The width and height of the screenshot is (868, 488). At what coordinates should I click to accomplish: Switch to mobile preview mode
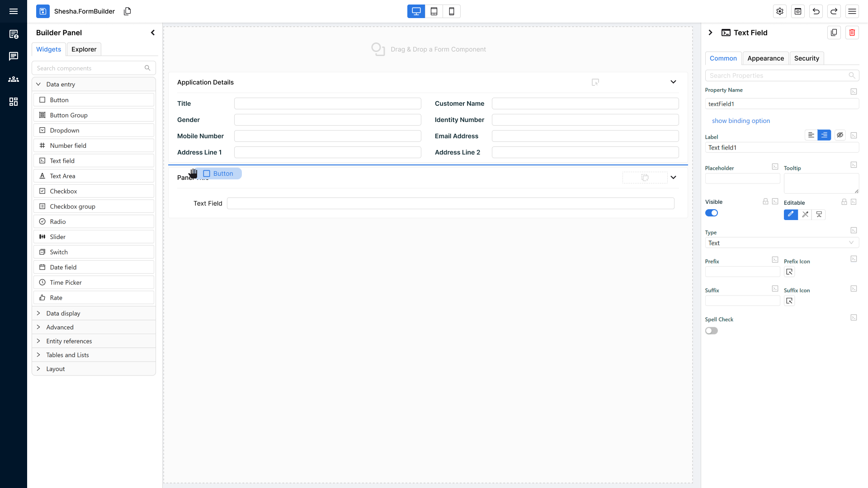pos(452,11)
